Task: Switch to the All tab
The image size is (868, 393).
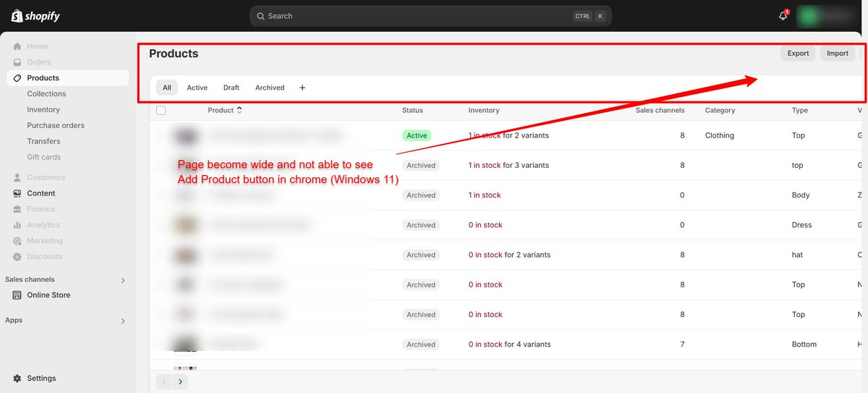Action: [167, 88]
